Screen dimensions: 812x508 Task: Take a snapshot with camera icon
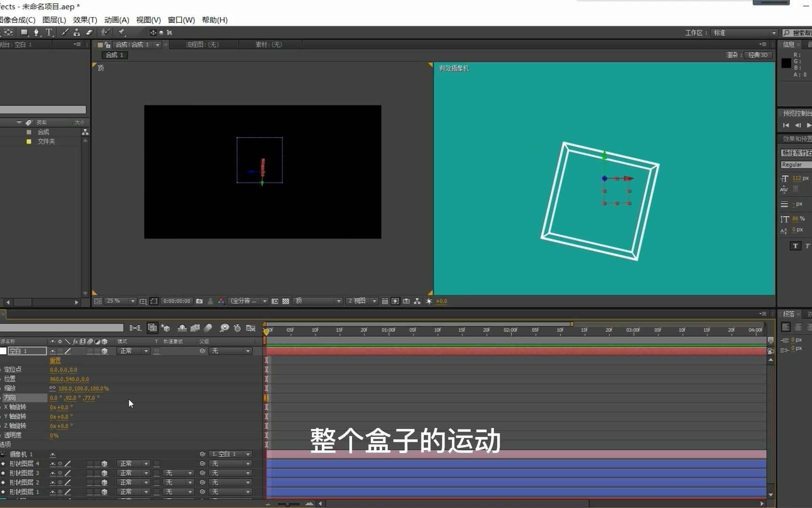pyautogui.click(x=199, y=301)
